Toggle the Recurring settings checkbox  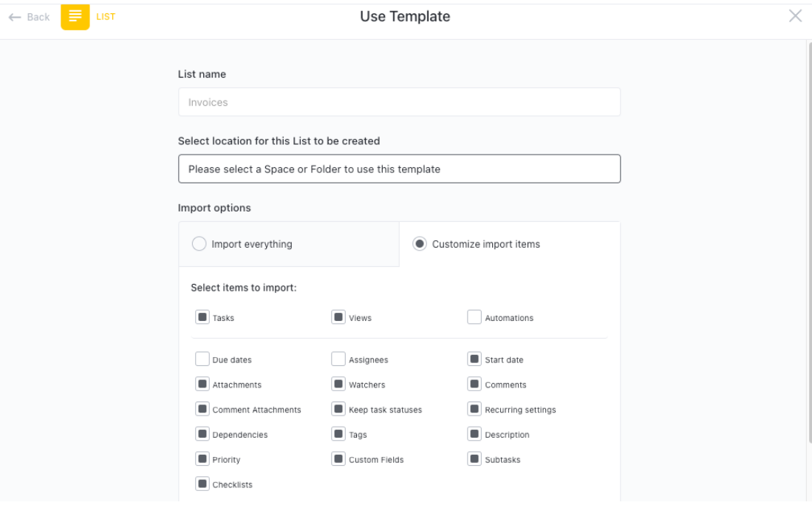(x=474, y=409)
